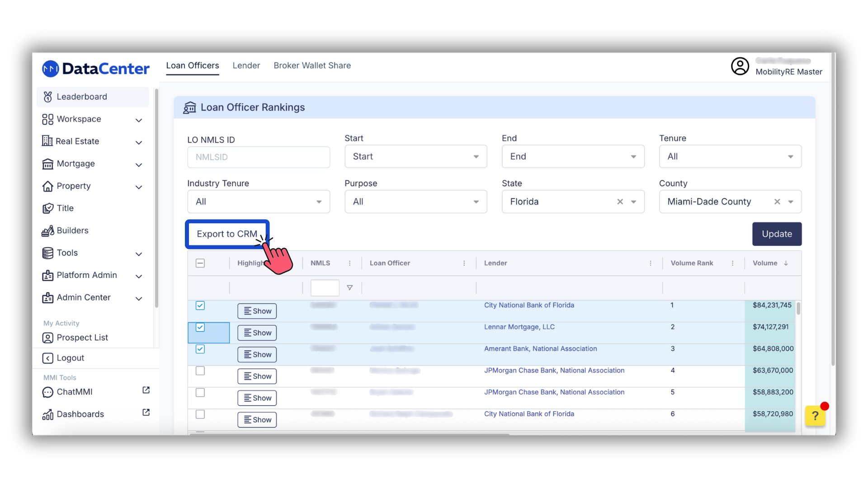Click the LO NMLS ID input field
Viewport: 868px width, 488px height.
(x=258, y=157)
